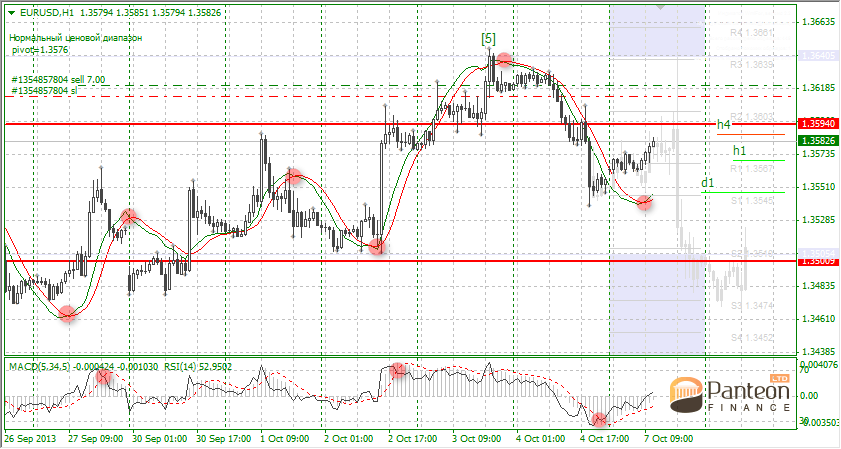This screenshot has width=841, height=449.
Task: Click the 7 Oct 09:00 time axis label
Action: (669, 438)
